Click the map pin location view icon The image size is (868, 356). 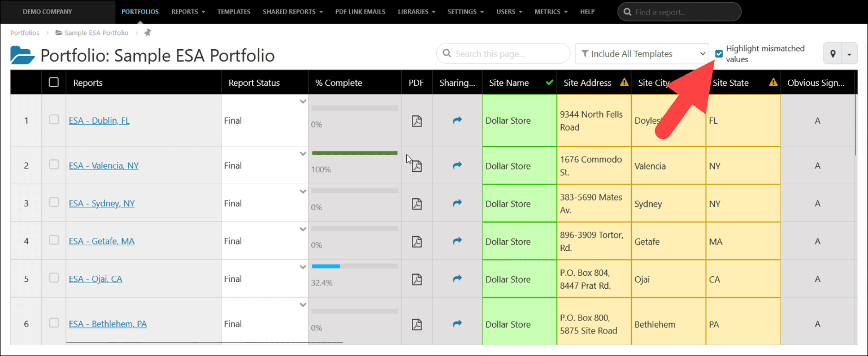coord(832,54)
